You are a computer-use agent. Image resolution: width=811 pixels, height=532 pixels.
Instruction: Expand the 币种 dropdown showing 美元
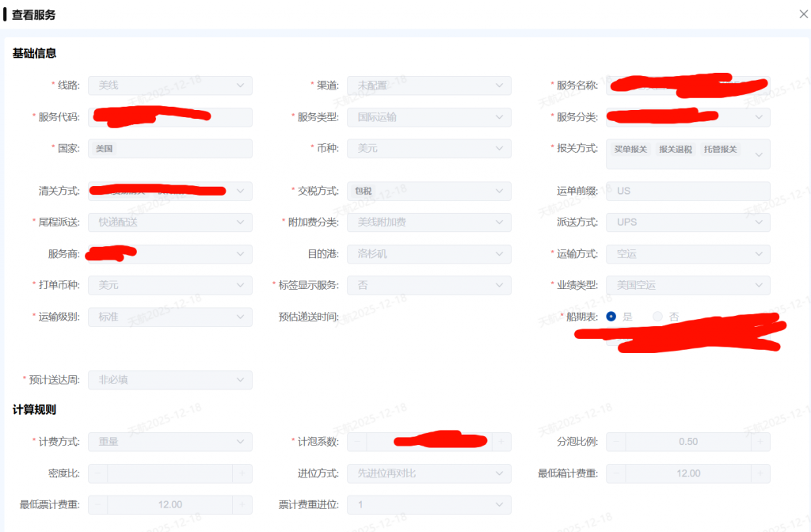428,149
